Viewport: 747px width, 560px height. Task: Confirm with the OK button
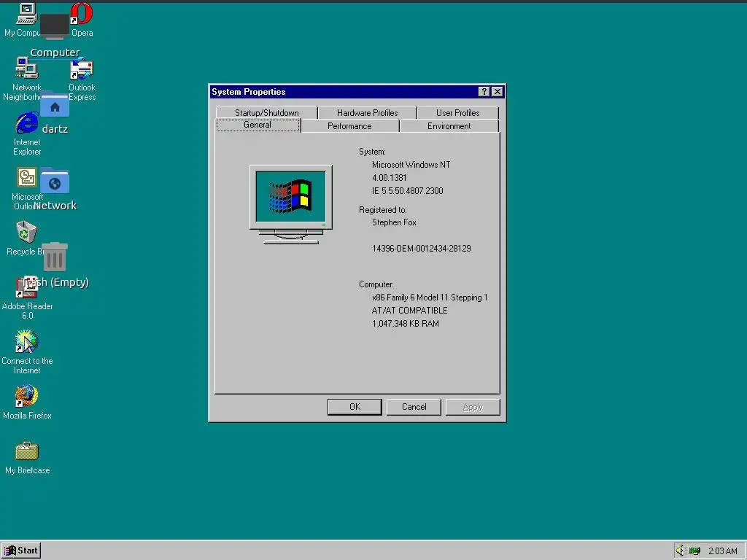[x=355, y=407]
